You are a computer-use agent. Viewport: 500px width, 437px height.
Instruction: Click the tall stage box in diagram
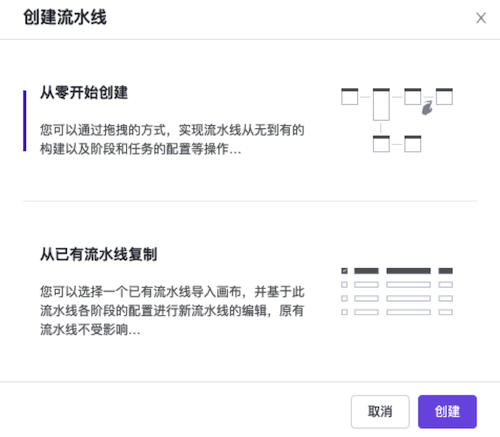[381, 104]
